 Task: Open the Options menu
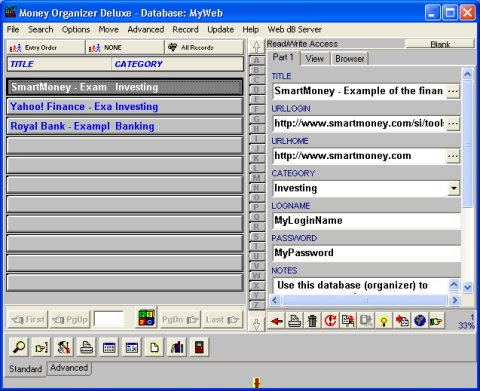click(76, 29)
